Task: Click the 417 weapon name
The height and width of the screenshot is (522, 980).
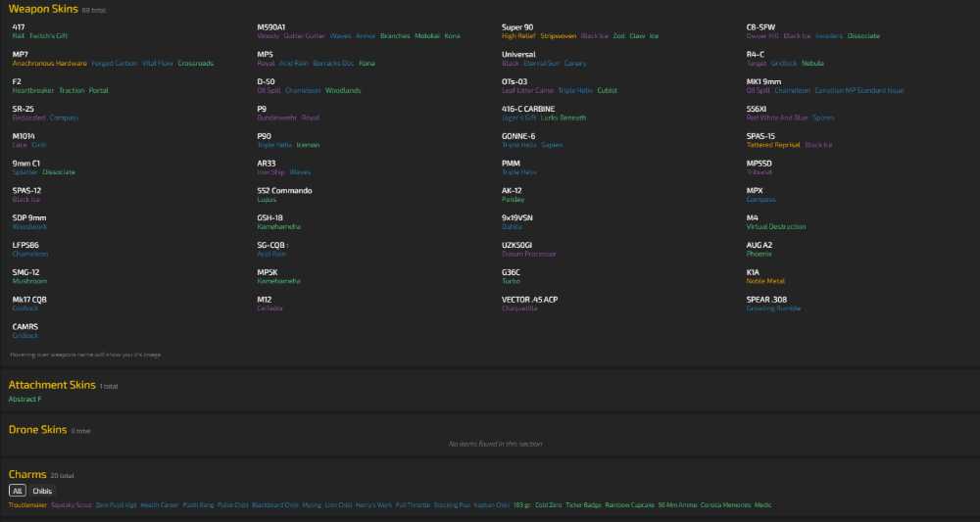Action: (x=19, y=27)
